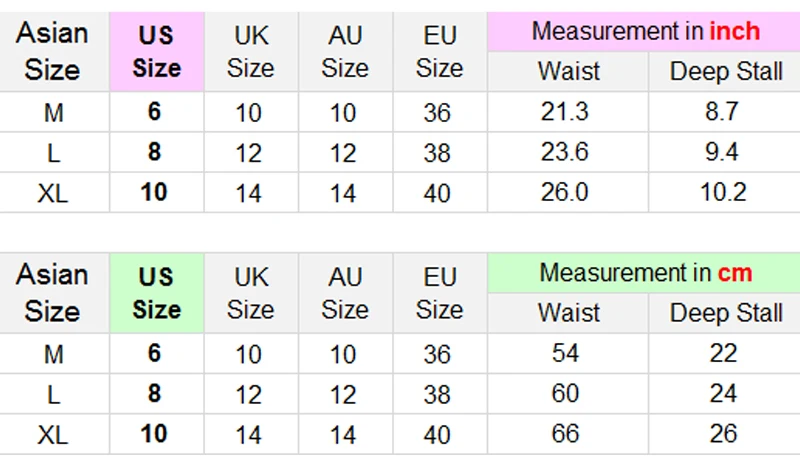
Task: Click the Waist column header in inch table
Action: 568,72
